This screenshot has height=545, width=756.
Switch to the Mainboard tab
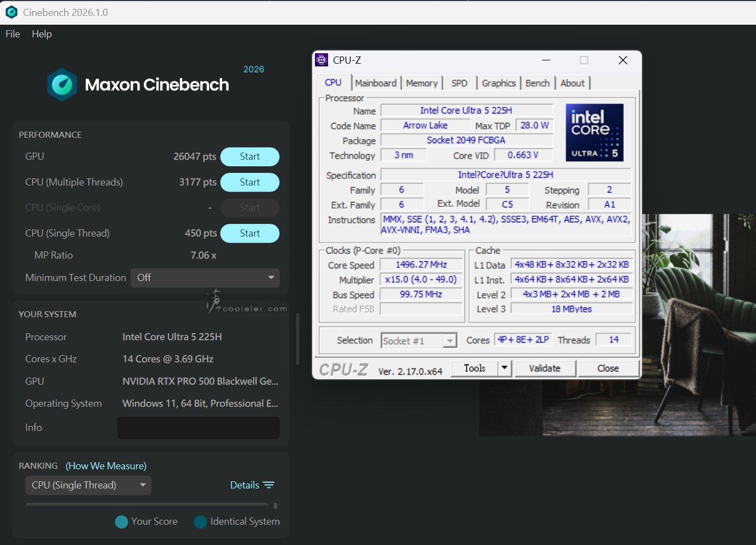pyautogui.click(x=375, y=83)
